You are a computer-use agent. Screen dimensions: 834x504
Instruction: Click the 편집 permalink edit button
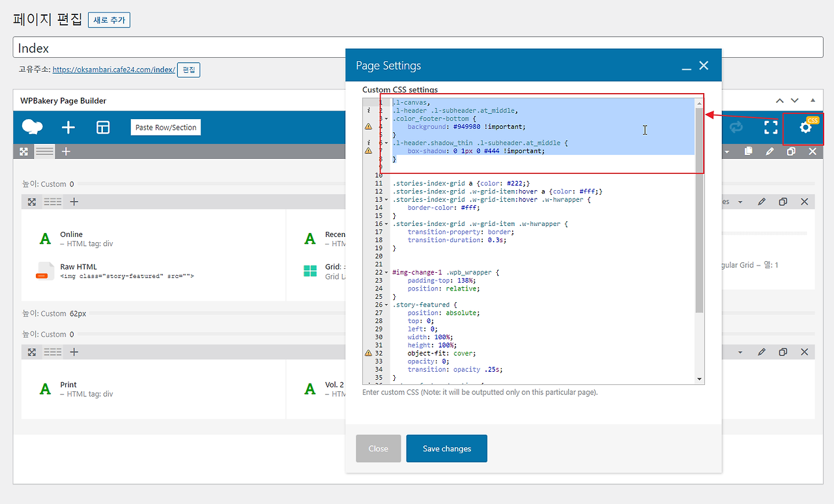pos(188,70)
